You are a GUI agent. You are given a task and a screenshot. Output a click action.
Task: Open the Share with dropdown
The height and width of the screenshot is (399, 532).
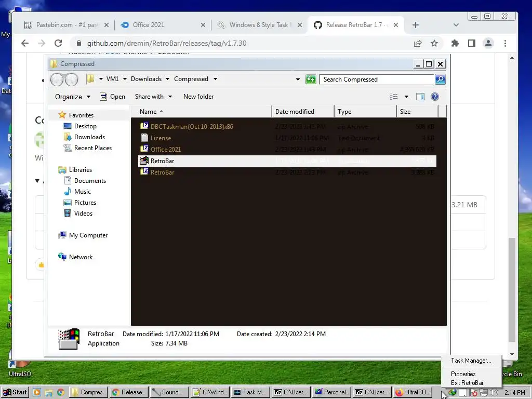point(153,97)
